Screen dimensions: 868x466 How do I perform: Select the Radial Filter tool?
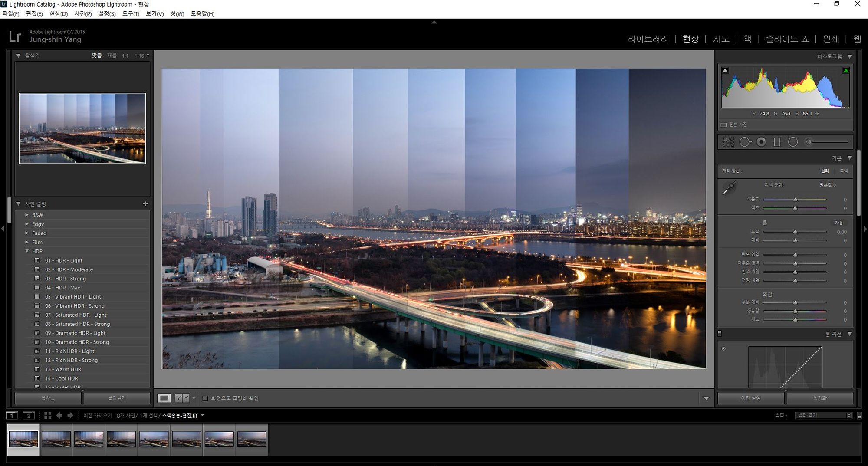point(792,142)
